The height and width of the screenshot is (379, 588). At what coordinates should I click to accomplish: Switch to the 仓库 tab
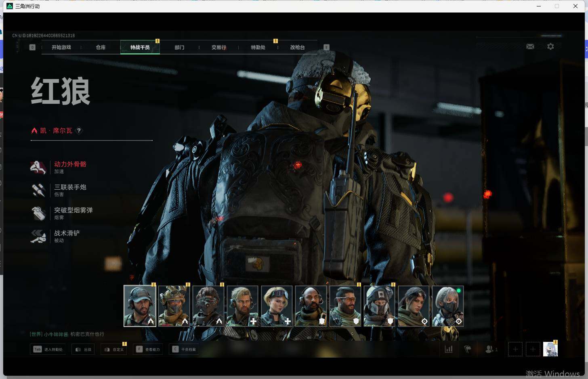pyautogui.click(x=101, y=47)
